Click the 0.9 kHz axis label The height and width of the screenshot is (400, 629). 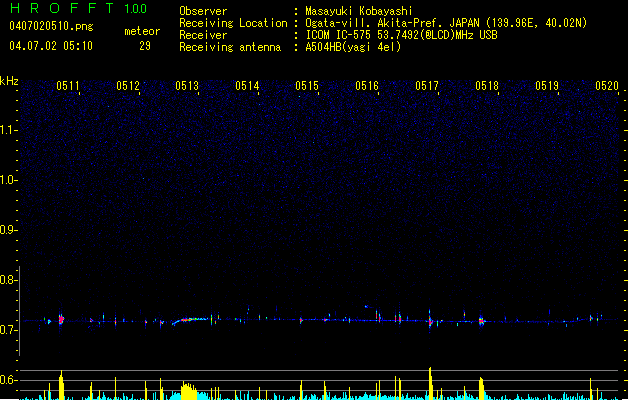(x=8, y=230)
